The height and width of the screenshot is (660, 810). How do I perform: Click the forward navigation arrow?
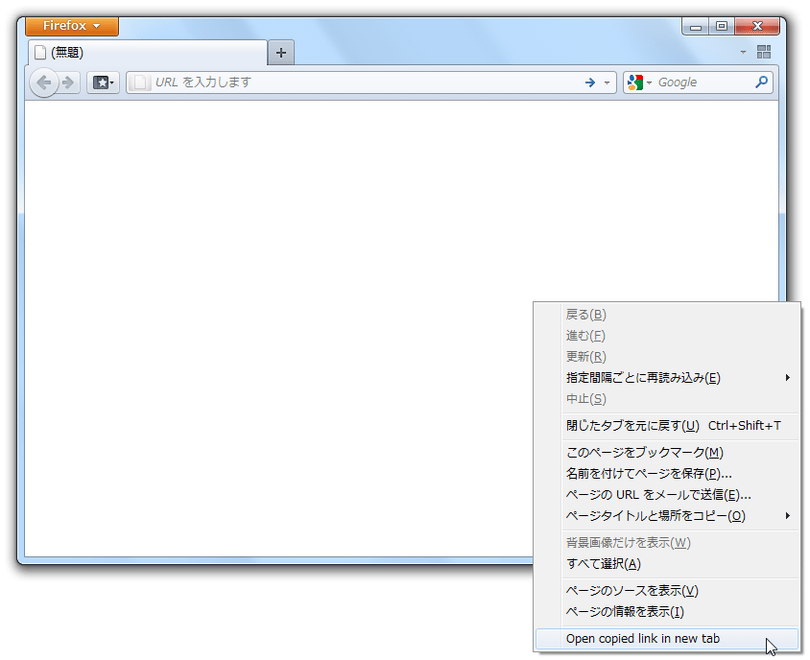coord(68,82)
